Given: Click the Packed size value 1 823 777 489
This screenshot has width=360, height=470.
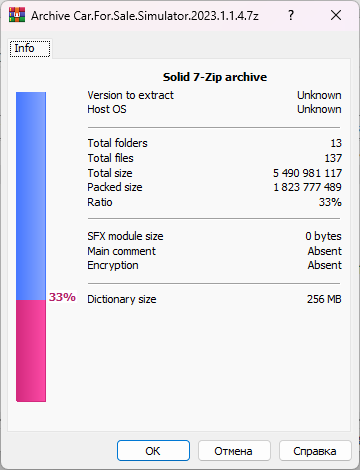Looking at the screenshot, I should pos(307,187).
